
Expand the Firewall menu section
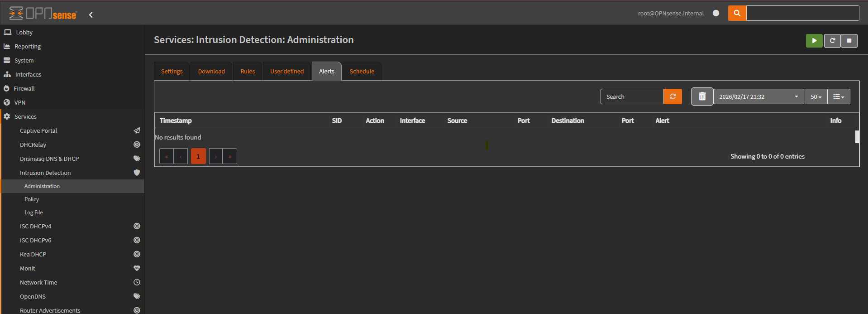[24, 89]
